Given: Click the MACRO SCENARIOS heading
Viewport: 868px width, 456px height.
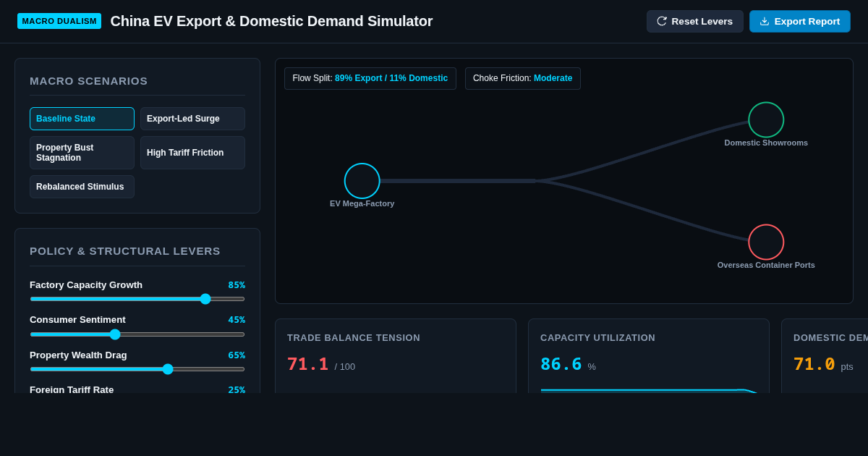Looking at the screenshot, I should coord(88,81).
